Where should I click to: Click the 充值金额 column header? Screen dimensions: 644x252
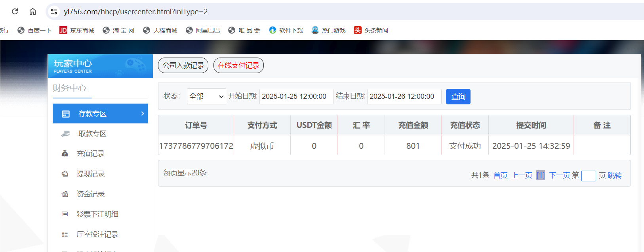413,125
